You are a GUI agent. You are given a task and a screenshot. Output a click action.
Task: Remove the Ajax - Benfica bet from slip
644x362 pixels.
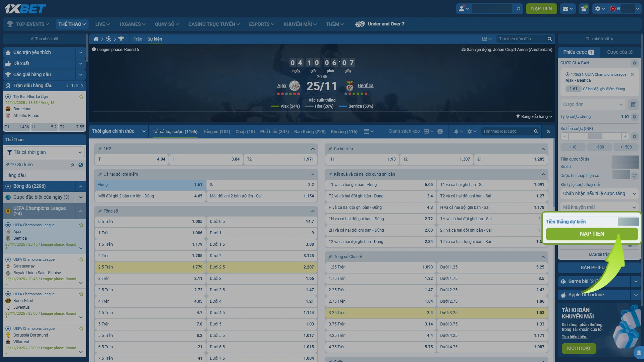coord(632,74)
